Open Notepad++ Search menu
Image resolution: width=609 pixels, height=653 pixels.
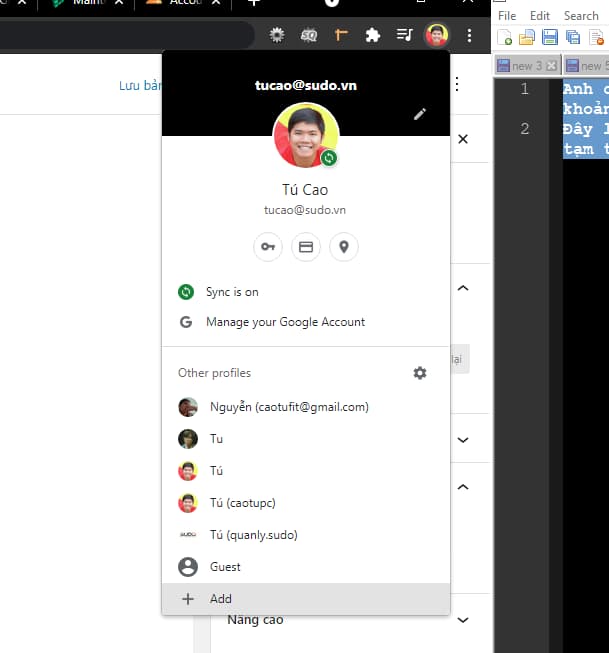click(581, 16)
